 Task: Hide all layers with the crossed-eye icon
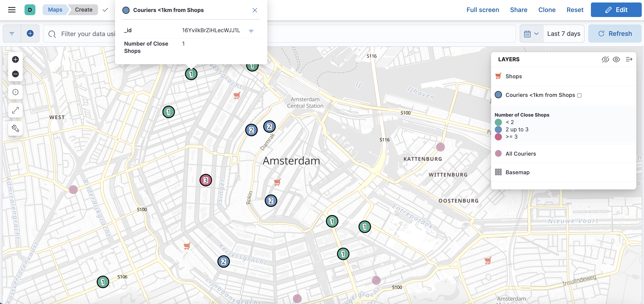tap(605, 59)
